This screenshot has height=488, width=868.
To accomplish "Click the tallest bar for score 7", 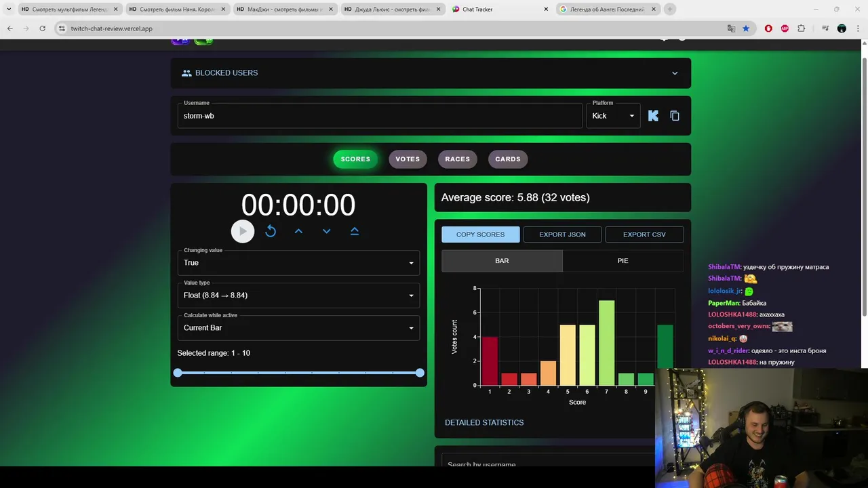I will coord(606,343).
